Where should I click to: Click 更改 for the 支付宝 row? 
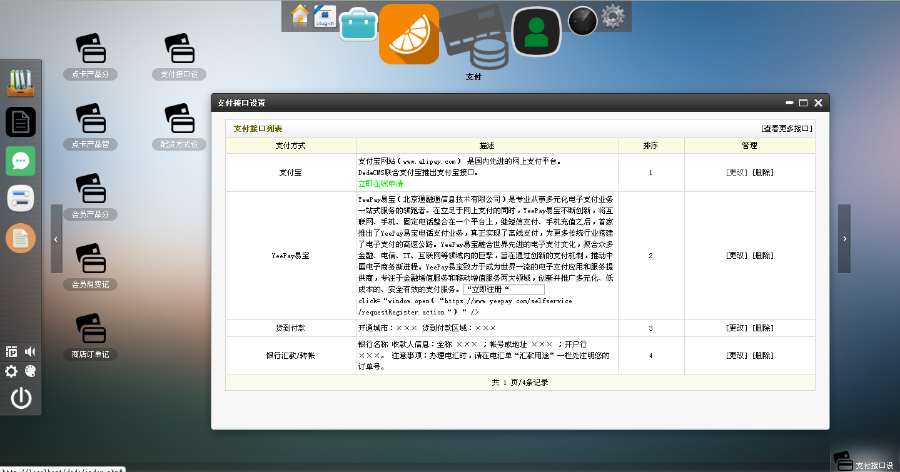(x=737, y=172)
